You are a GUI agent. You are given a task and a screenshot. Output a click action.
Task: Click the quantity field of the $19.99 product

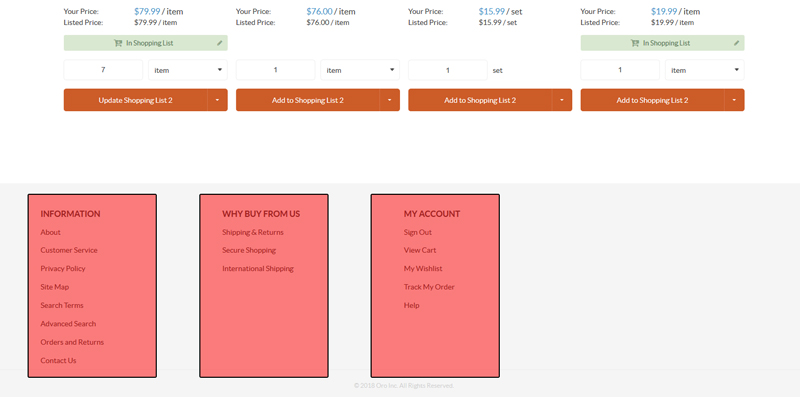point(620,70)
